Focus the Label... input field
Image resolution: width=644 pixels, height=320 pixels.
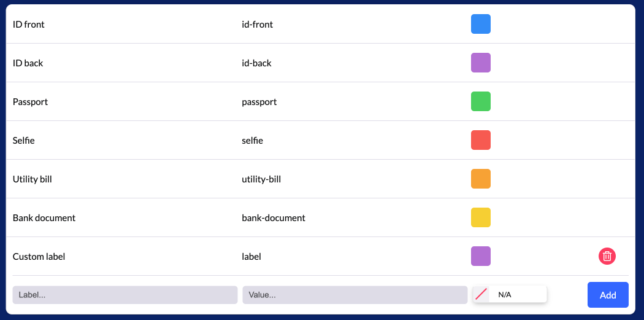tap(125, 295)
